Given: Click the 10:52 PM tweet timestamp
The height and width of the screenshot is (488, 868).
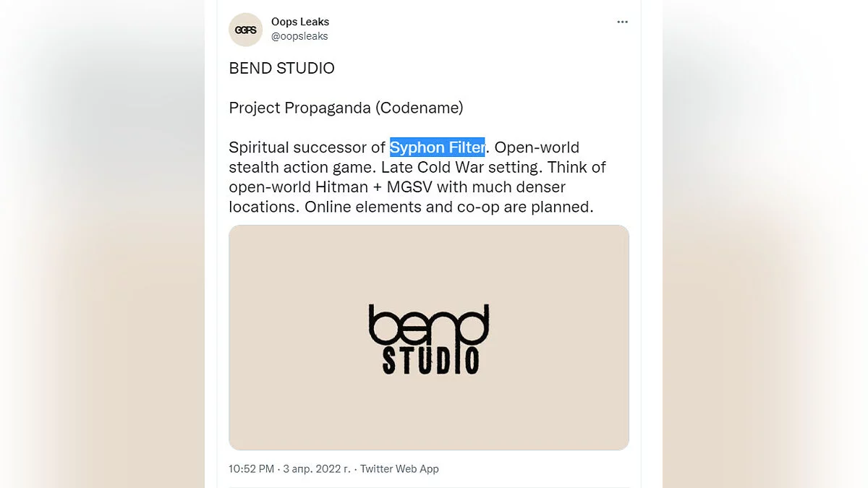Looking at the screenshot, I should (251, 468).
